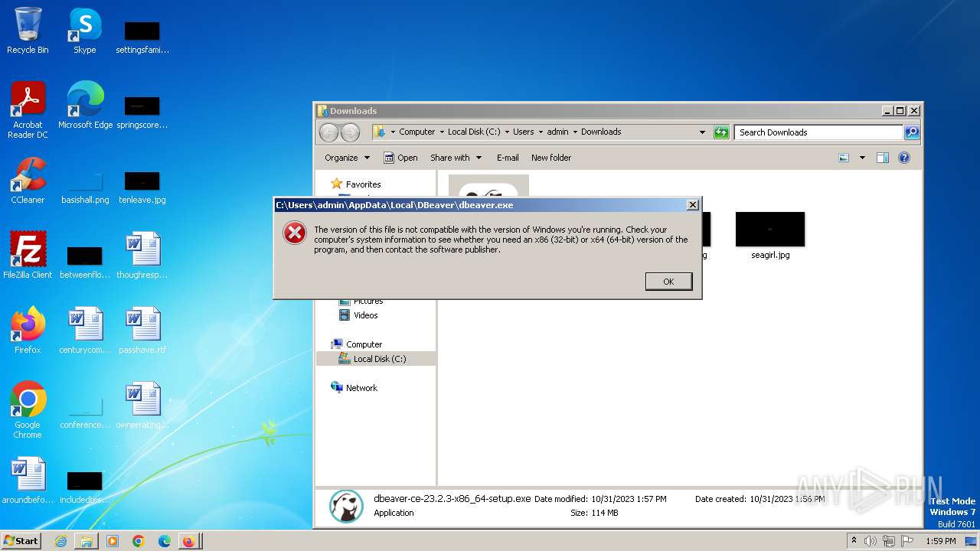Open the volume control in the tray
Image resolution: width=980 pixels, height=551 pixels.
pos(871,541)
